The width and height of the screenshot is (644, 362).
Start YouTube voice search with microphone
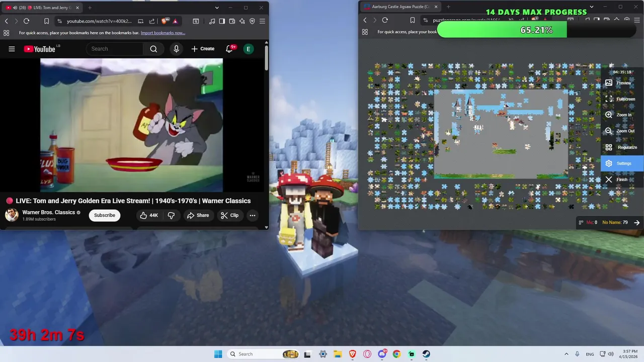(x=176, y=49)
